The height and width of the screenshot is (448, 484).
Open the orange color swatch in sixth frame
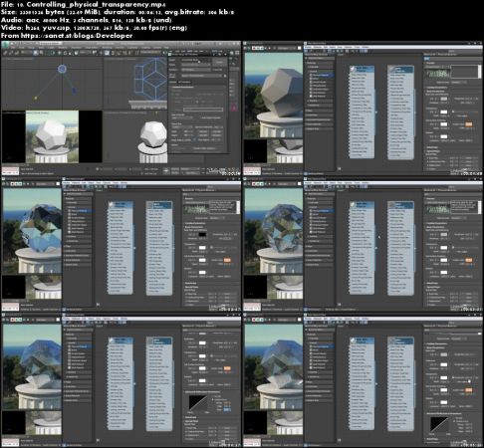pos(468,390)
